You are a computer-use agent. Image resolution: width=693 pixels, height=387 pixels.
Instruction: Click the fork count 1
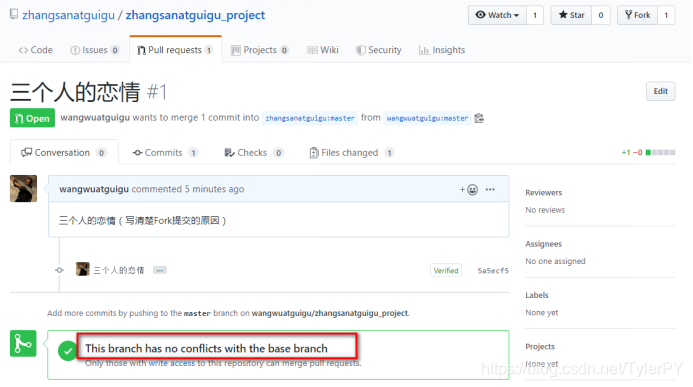(x=666, y=15)
